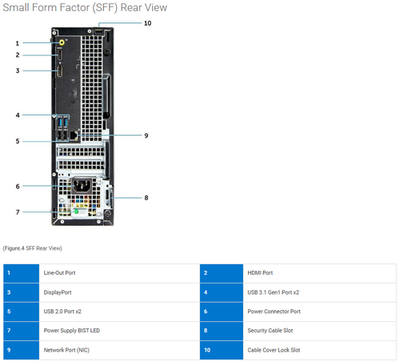The width and height of the screenshot is (400, 362).
Task: Click the blue cell numbered 5 in table
Action: [x=21, y=312]
